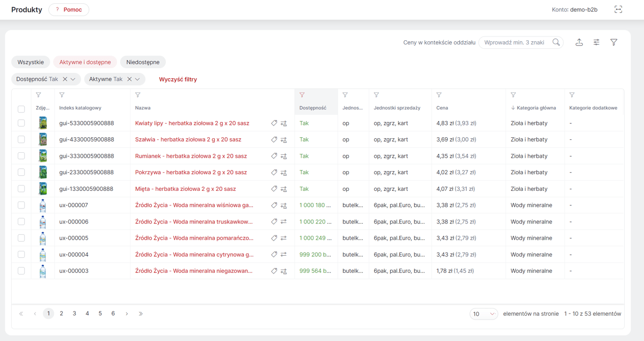Open red filter funnel for Dostępność column

click(302, 95)
